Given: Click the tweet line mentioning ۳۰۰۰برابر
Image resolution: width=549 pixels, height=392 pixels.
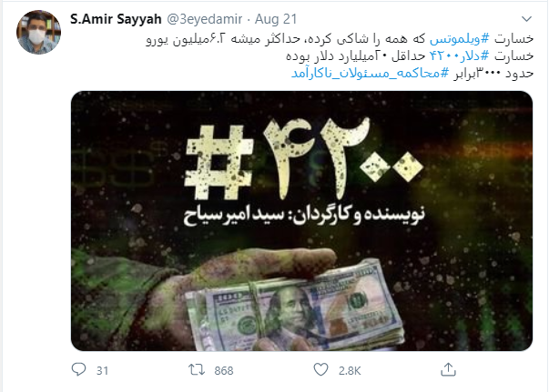Looking at the screenshot, I should tap(412, 73).
